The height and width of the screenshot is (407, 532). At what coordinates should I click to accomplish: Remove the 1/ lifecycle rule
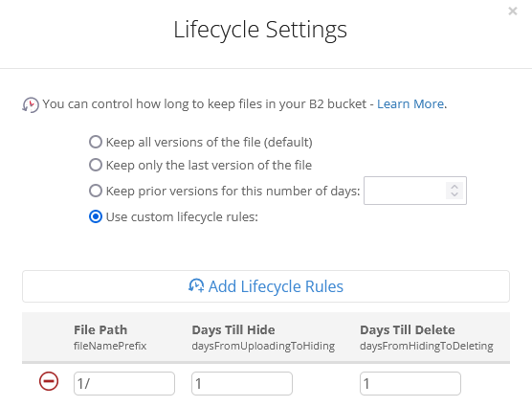[49, 381]
